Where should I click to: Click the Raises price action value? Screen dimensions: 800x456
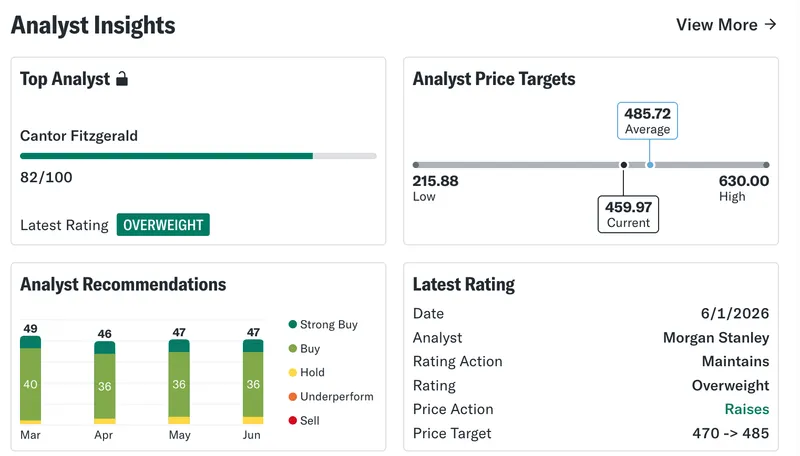pos(747,409)
